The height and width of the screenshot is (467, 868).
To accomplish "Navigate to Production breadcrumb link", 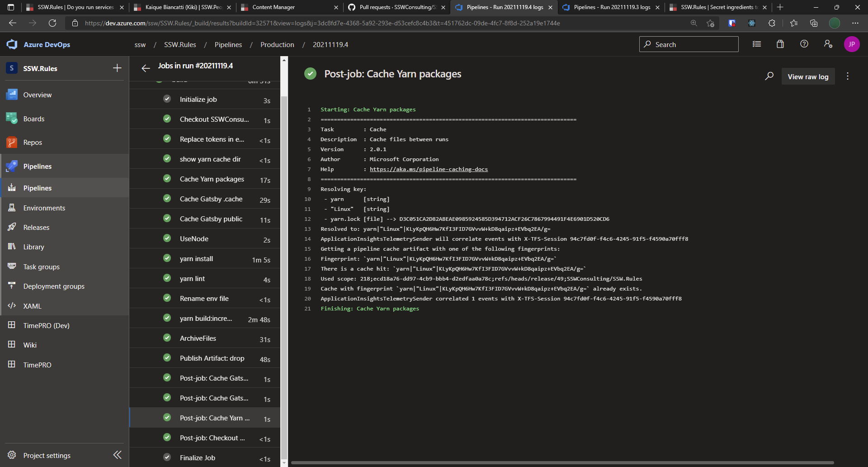I will (277, 44).
